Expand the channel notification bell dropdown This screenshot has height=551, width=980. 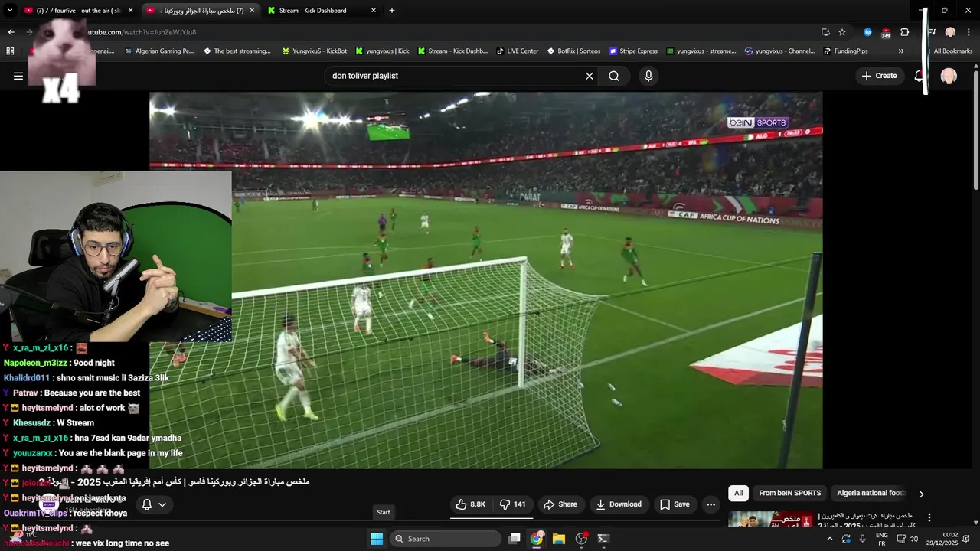click(154, 504)
